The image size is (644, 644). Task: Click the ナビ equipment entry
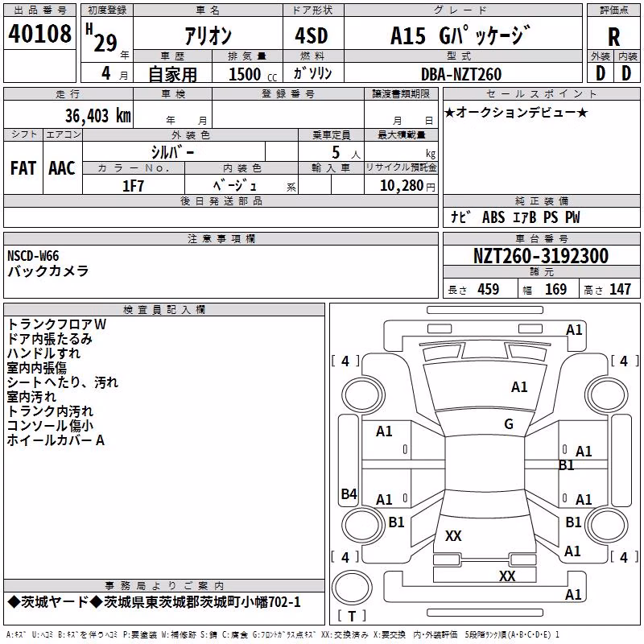(x=460, y=217)
